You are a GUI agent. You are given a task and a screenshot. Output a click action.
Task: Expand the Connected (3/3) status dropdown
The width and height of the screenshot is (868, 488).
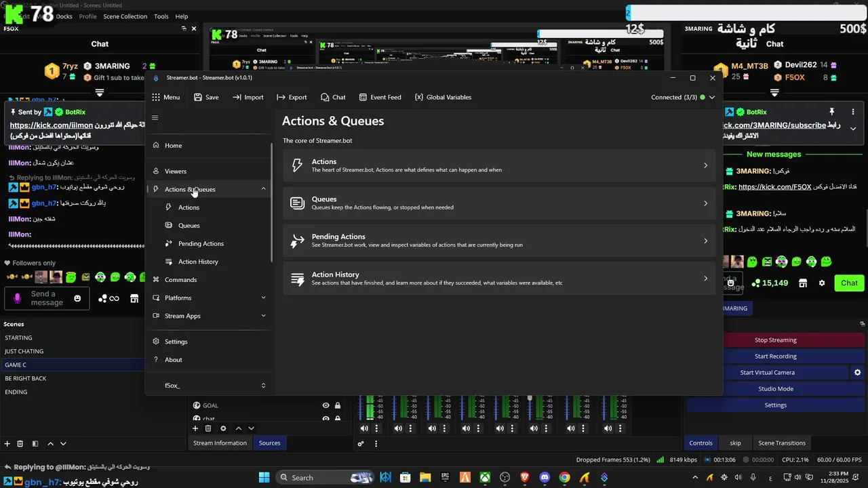click(x=712, y=97)
